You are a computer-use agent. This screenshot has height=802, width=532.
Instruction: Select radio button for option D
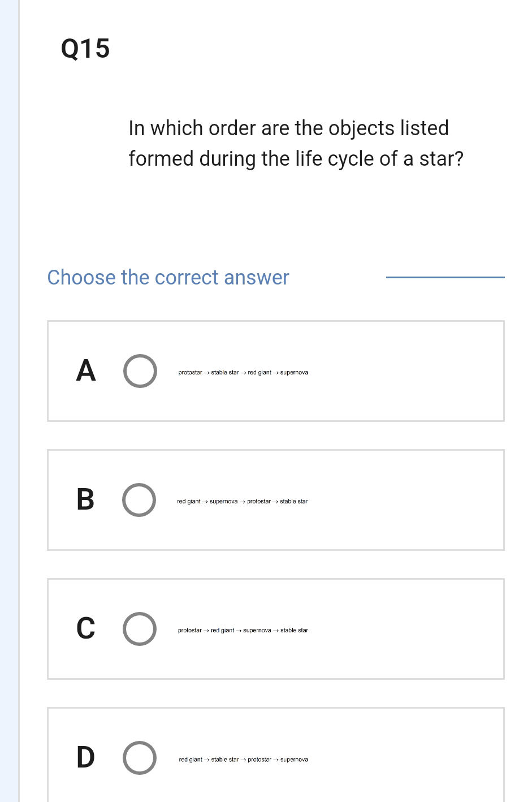140,759
